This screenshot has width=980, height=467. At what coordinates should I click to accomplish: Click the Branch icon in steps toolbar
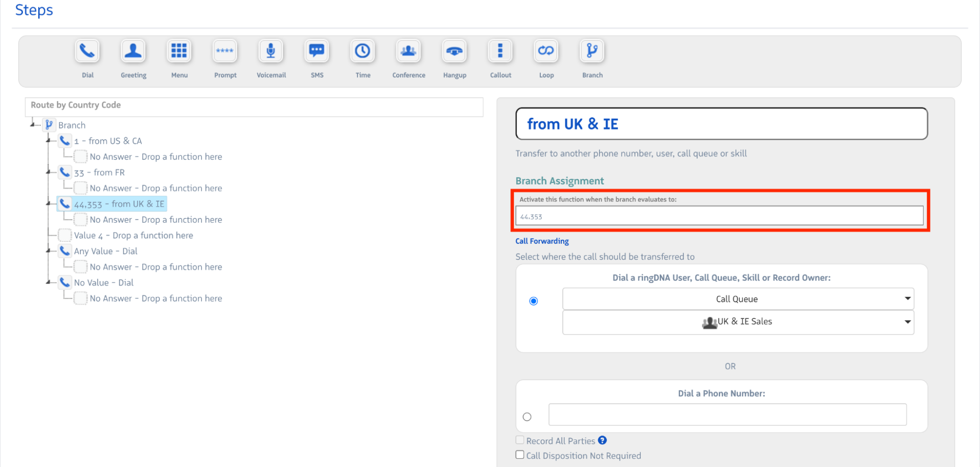(x=592, y=51)
